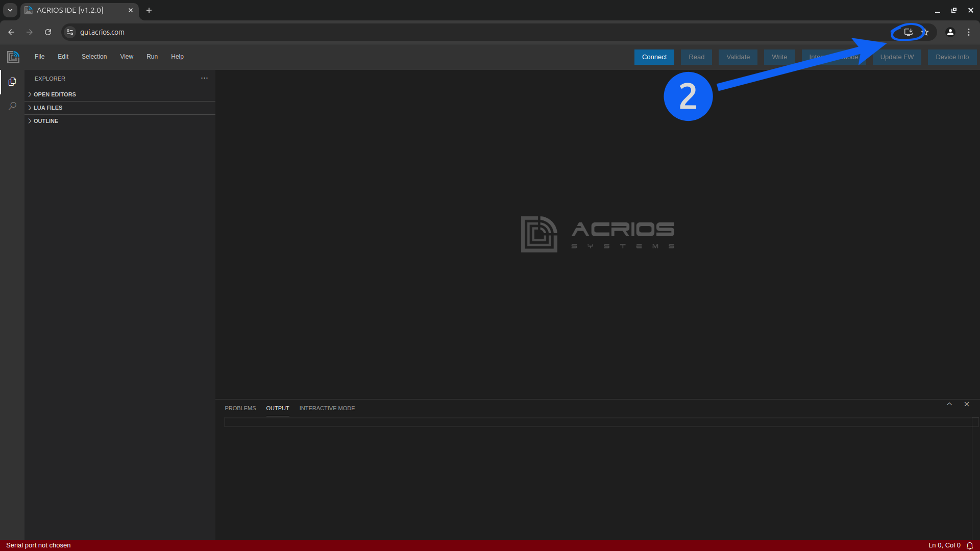Reload the page with the refresh icon
This screenshot has width=980, height=551.
click(47, 32)
